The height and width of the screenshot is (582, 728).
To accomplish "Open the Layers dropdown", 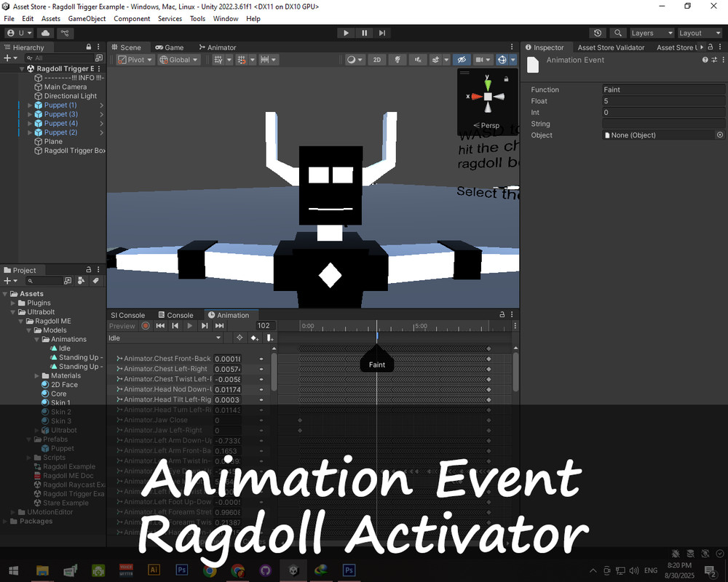I will click(x=652, y=33).
